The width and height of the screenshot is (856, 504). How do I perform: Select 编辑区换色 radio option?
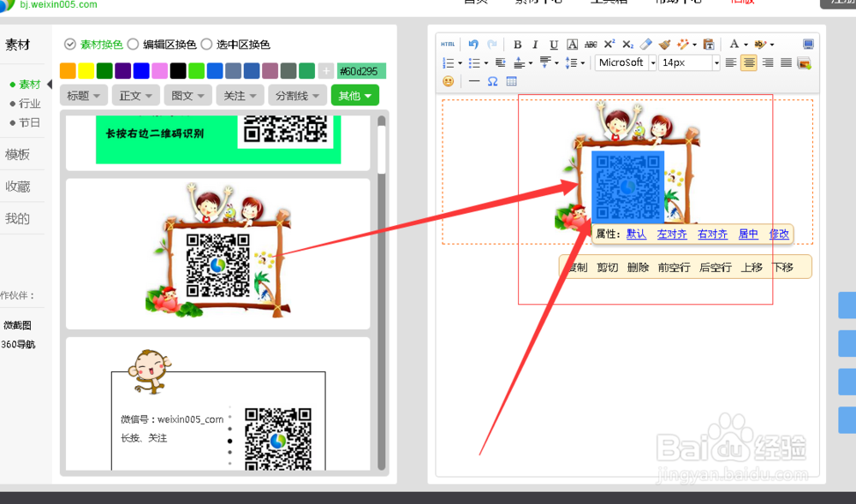(133, 44)
